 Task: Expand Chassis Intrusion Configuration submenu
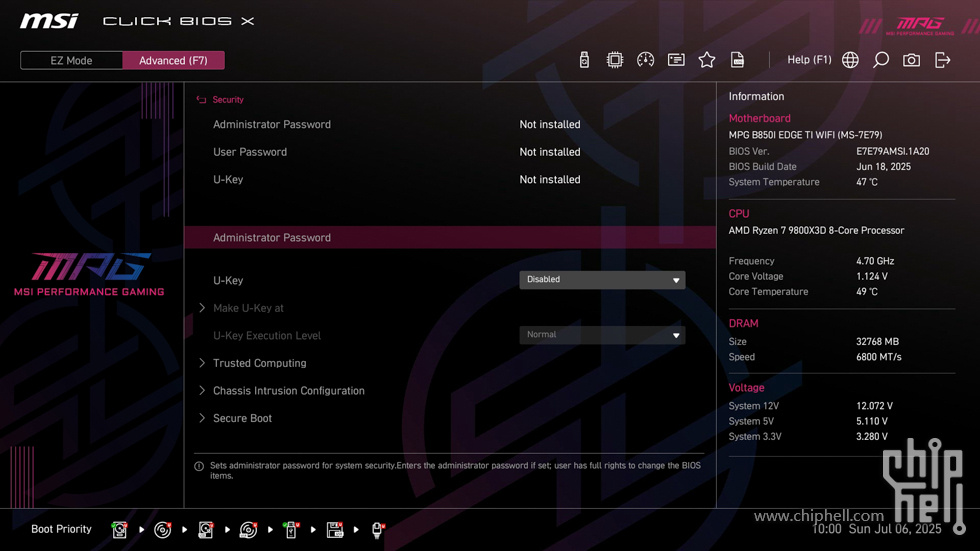point(289,390)
